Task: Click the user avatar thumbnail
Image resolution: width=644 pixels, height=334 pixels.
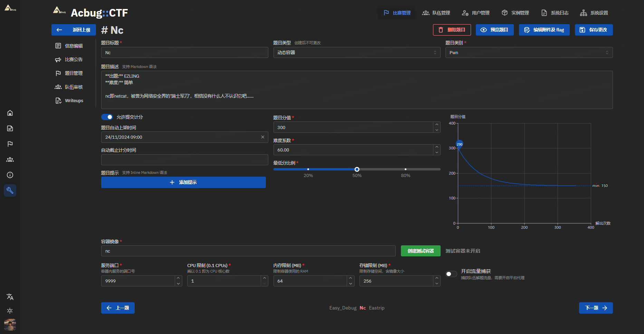Action: [10, 324]
